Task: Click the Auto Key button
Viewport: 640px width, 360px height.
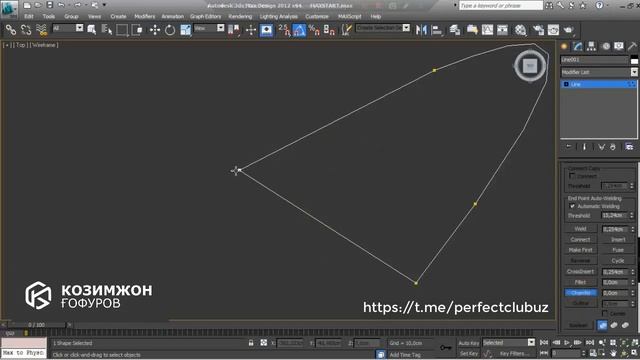Action: [x=469, y=343]
